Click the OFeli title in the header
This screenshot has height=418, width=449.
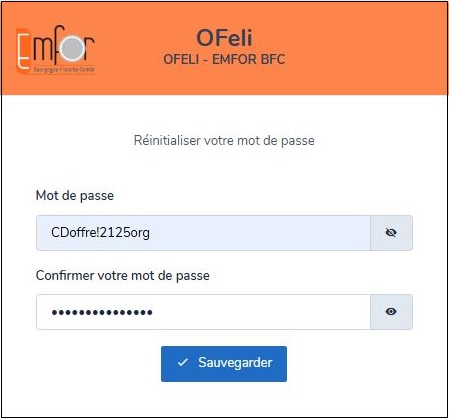click(224, 38)
